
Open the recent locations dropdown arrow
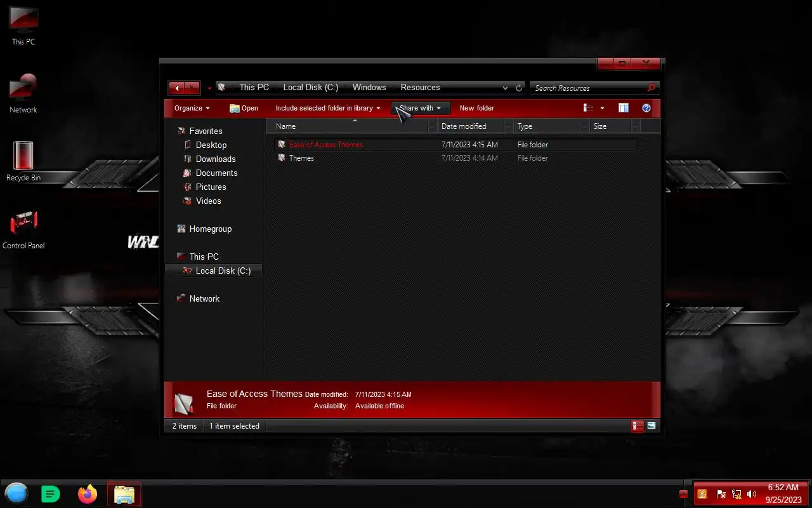pyautogui.click(x=209, y=88)
